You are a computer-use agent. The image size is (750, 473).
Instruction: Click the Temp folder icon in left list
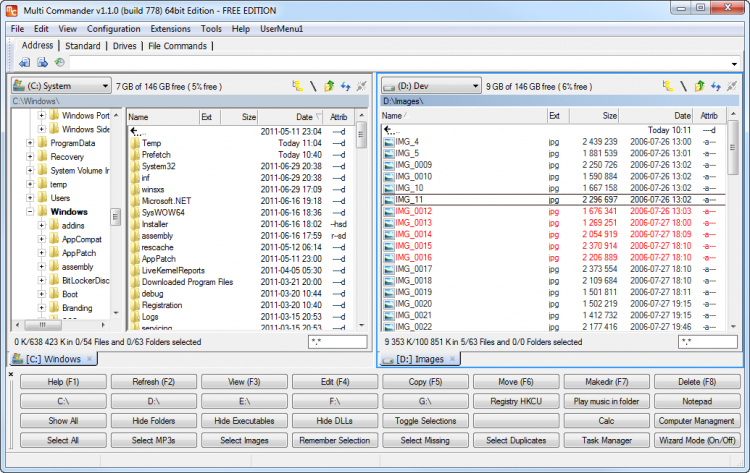pyautogui.click(x=135, y=143)
